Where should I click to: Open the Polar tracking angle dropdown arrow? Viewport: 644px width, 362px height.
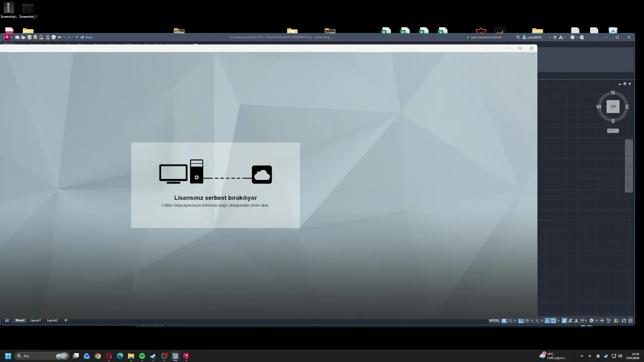(x=532, y=321)
